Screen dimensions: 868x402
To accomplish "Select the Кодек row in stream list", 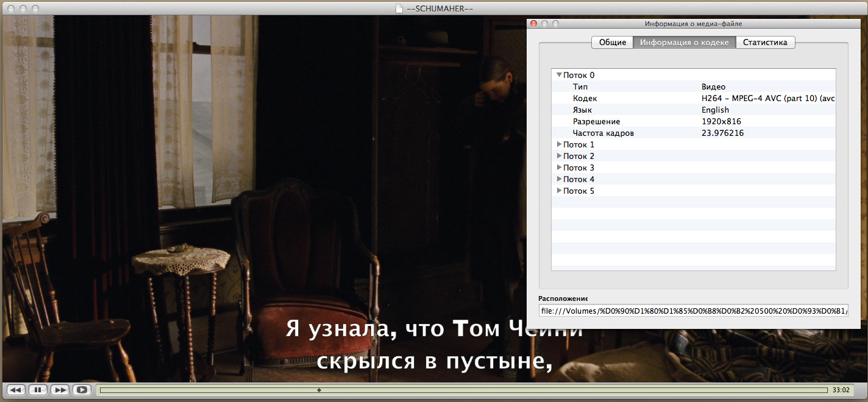I will coord(693,98).
